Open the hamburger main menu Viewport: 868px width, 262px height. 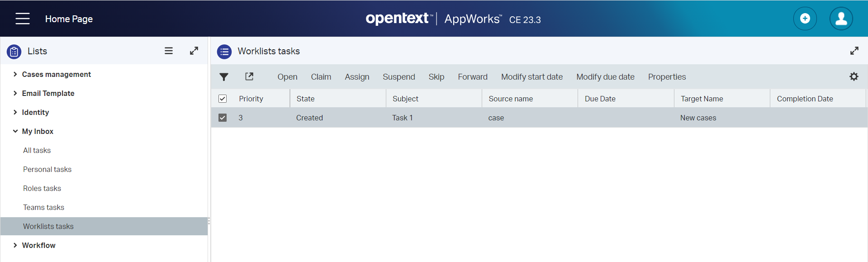point(22,19)
